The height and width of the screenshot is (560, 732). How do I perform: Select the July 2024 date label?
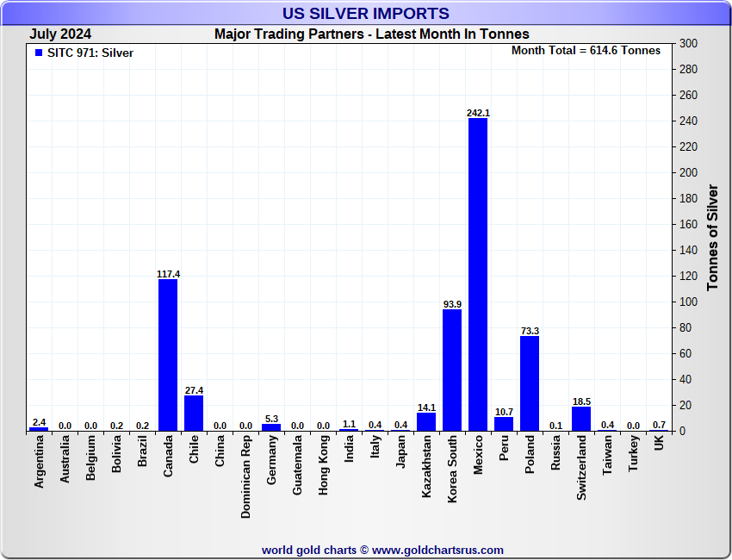[x=60, y=34]
